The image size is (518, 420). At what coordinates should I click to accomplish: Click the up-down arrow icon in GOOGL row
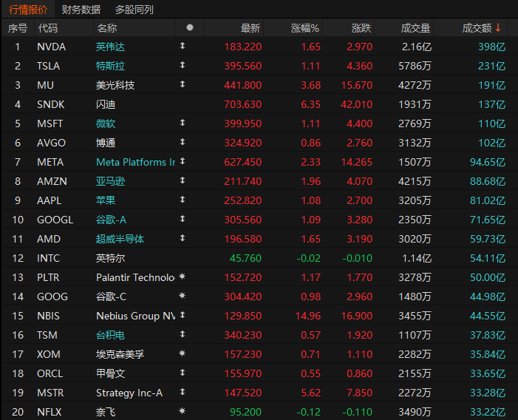(x=183, y=219)
